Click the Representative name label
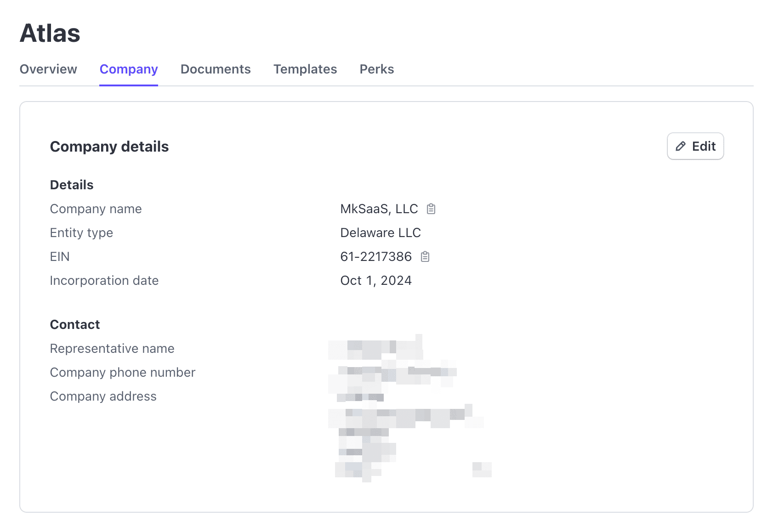The width and height of the screenshot is (773, 532). 112,349
